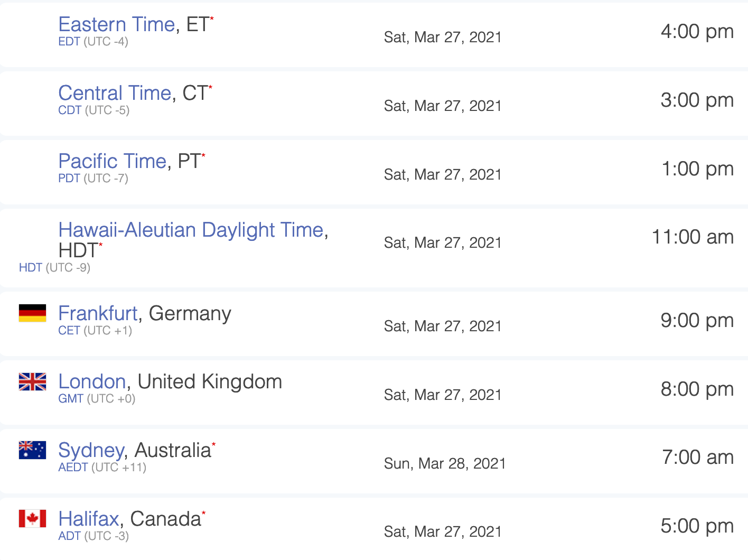
Task: Click the EDT abbreviation link
Action: click(69, 42)
